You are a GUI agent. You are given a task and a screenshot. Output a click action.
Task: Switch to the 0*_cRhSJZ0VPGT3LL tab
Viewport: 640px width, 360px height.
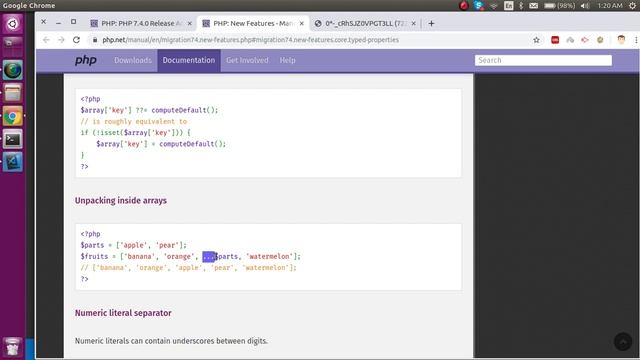point(365,24)
